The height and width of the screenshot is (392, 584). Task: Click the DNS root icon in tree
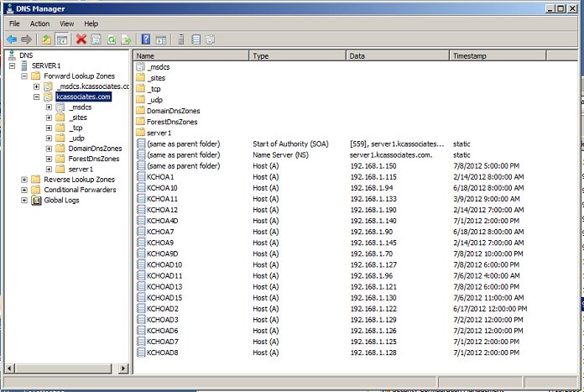tap(12, 55)
